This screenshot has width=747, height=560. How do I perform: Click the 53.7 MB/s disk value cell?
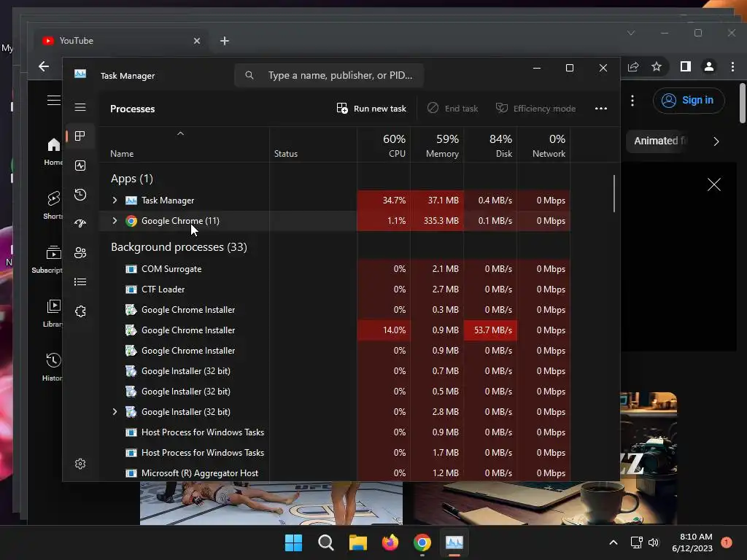[x=491, y=330]
